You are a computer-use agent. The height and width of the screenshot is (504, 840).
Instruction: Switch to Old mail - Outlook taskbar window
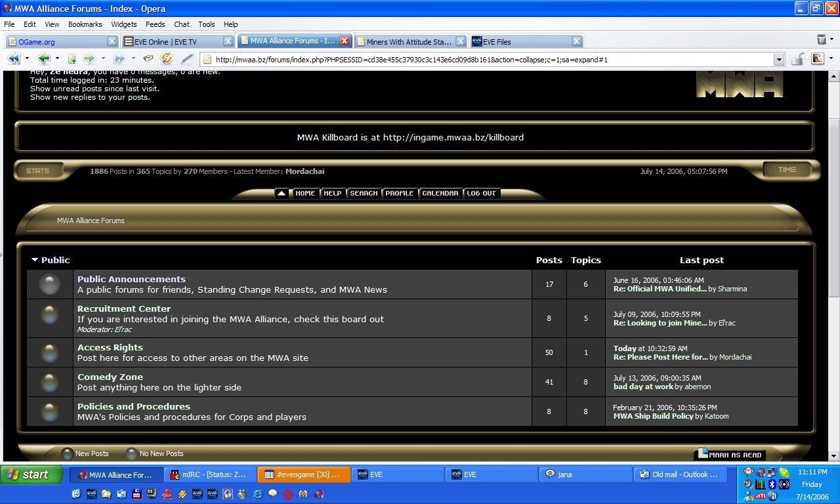click(x=680, y=474)
